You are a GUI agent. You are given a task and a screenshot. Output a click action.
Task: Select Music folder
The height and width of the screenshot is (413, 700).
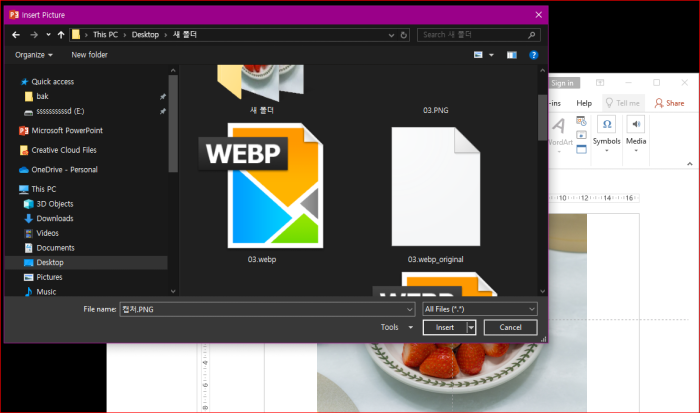46,292
